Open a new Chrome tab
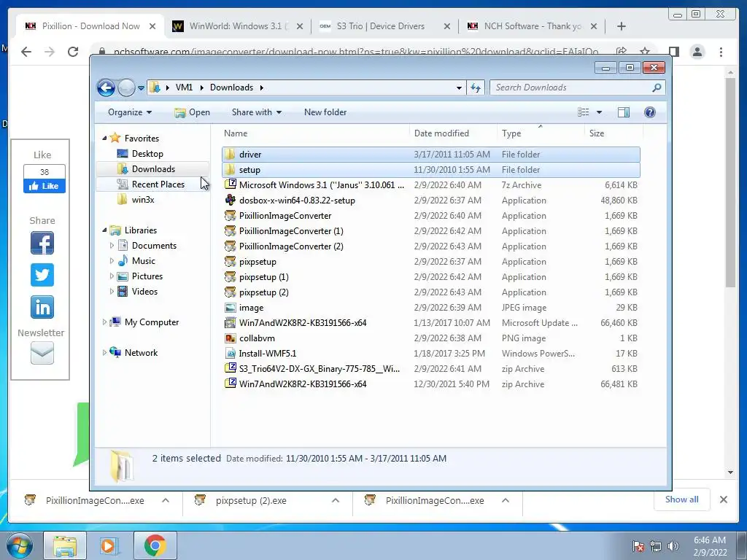 coord(622,26)
